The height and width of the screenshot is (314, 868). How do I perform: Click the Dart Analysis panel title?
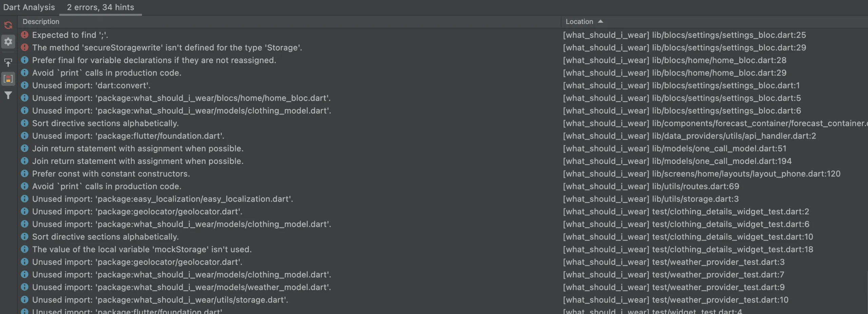(29, 7)
